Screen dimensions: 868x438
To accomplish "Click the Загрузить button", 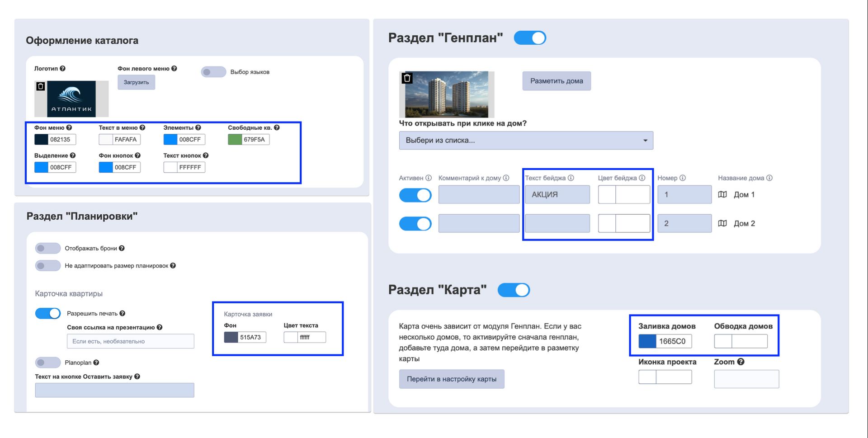I will tap(136, 82).
